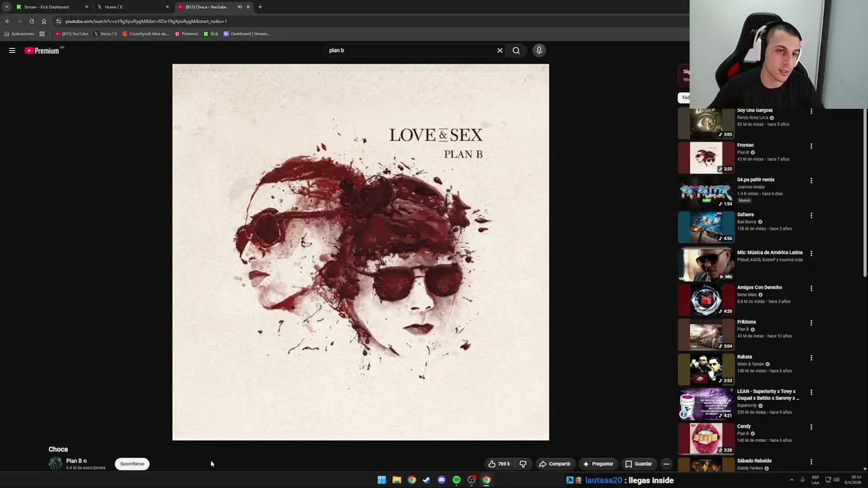Image resolution: width=868 pixels, height=488 pixels.
Task: Open options menu for Fronteo video
Action: pyautogui.click(x=811, y=146)
